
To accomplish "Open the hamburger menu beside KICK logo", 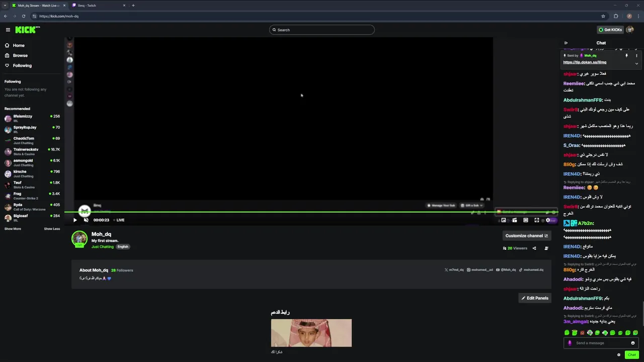I will 8,30.
